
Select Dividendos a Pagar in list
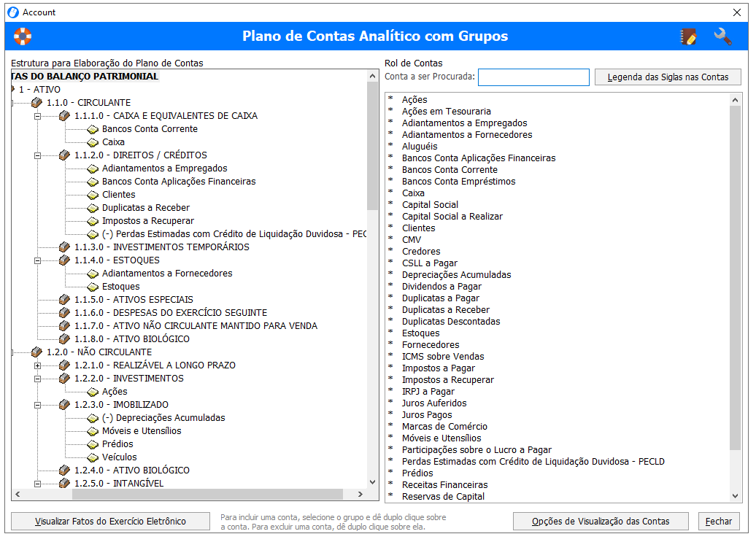click(441, 287)
